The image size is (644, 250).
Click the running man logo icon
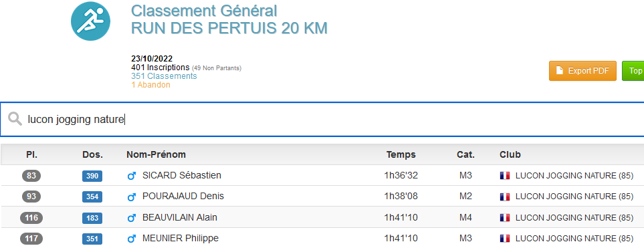(x=90, y=21)
